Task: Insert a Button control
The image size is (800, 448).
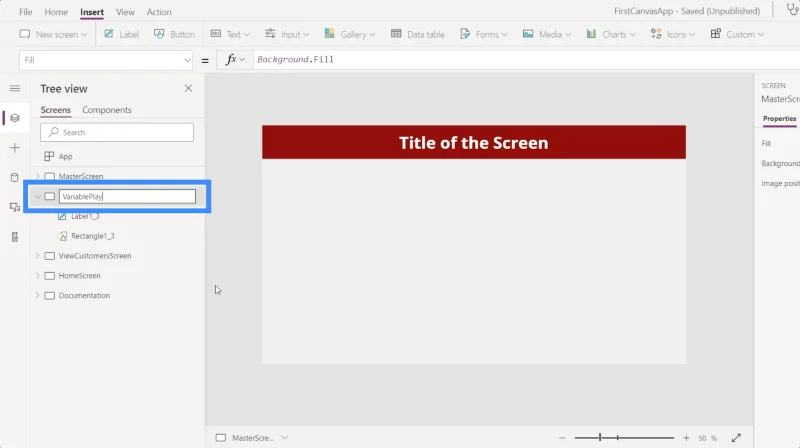Action: (174, 34)
